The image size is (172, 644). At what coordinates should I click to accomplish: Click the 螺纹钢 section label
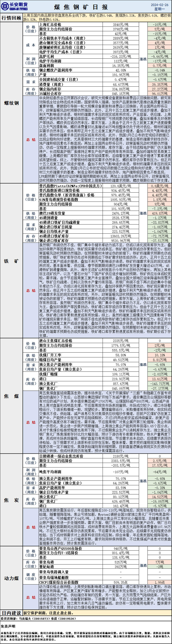11,103
